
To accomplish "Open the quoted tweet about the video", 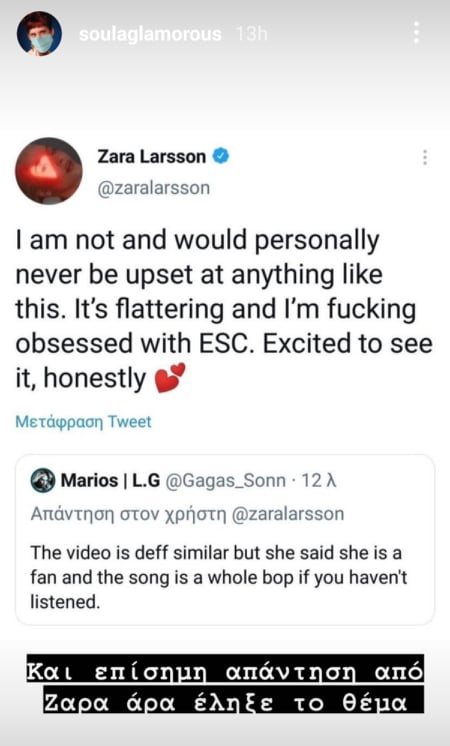I will tap(225, 540).
